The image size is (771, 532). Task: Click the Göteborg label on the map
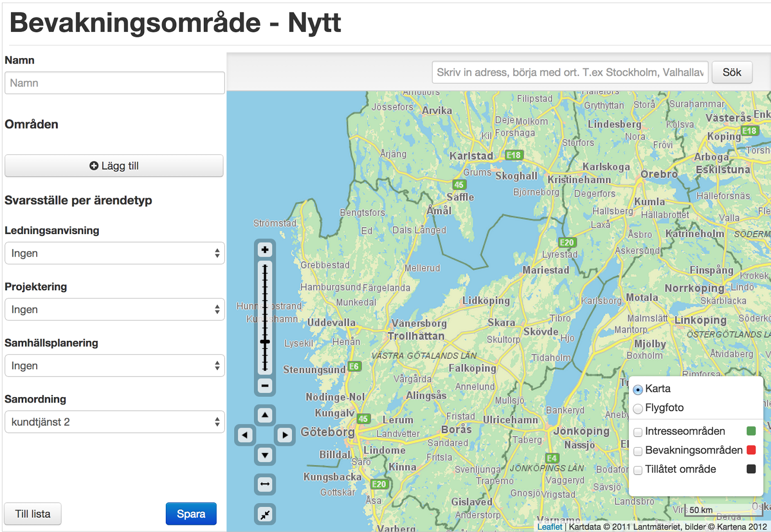tap(328, 432)
